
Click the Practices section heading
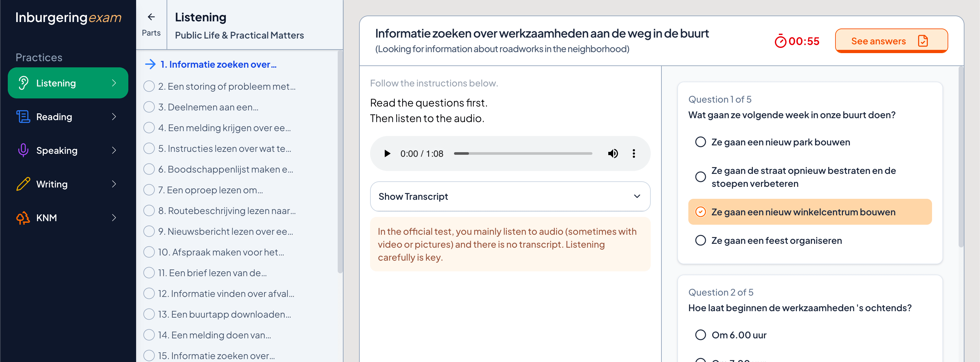[x=39, y=57]
